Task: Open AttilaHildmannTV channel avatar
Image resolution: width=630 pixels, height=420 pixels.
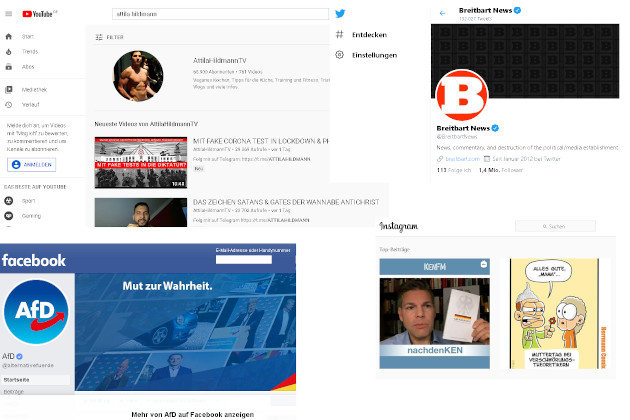Action: pyautogui.click(x=138, y=76)
